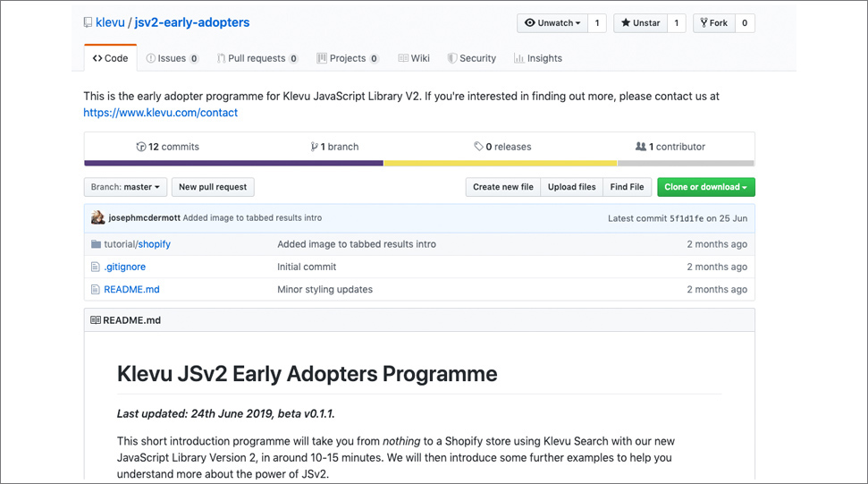Click the star icon on the Unstar button

[x=626, y=22]
